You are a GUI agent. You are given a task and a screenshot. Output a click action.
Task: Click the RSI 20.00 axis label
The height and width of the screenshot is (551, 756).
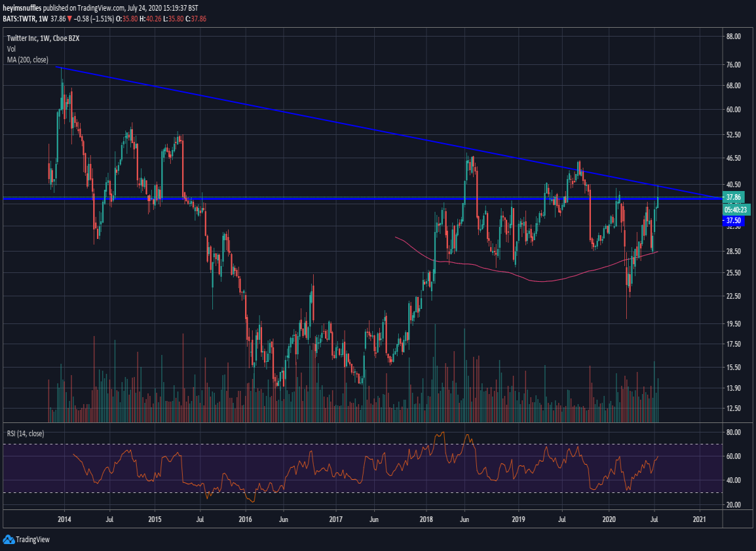(x=733, y=504)
